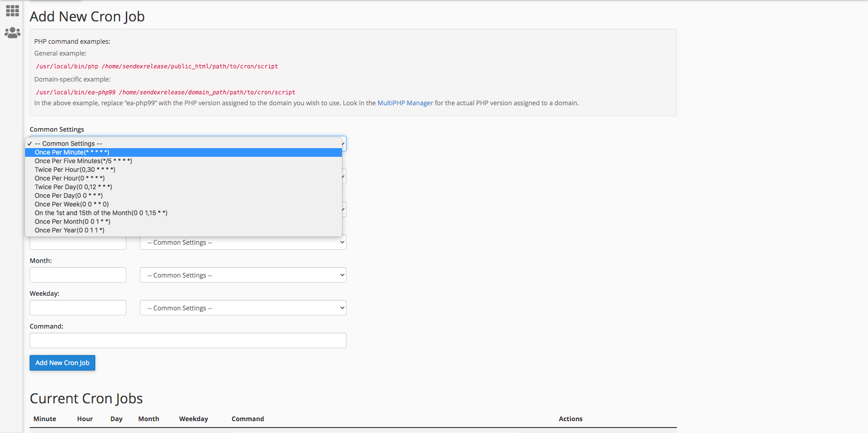Select 'Once Per Year' option
Screen dimensions: 868x433
point(69,230)
